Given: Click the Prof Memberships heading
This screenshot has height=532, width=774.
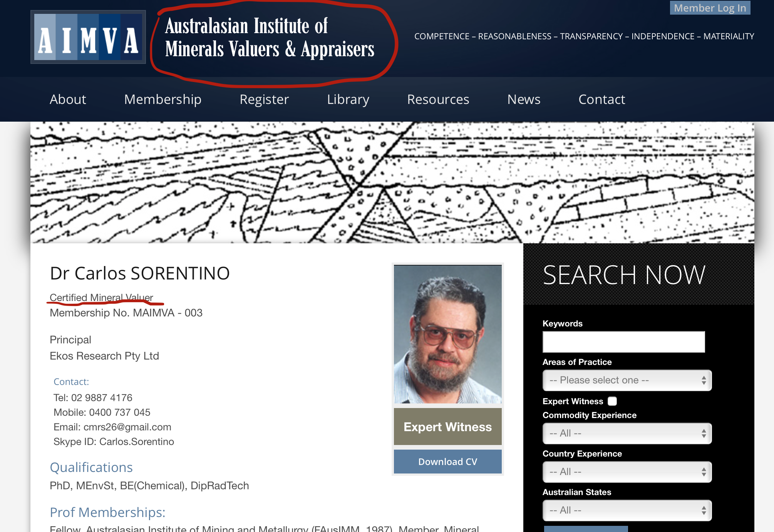Looking at the screenshot, I should click(x=108, y=512).
